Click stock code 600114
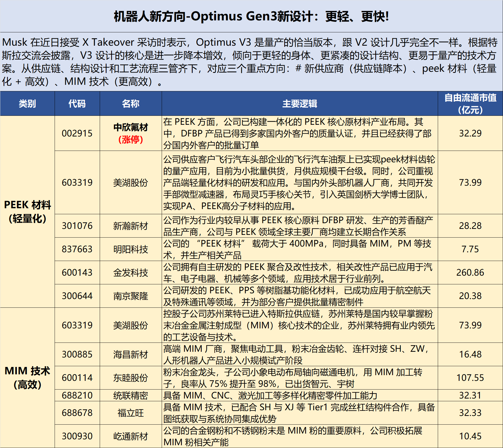This screenshot has width=503, height=448. coord(77,378)
